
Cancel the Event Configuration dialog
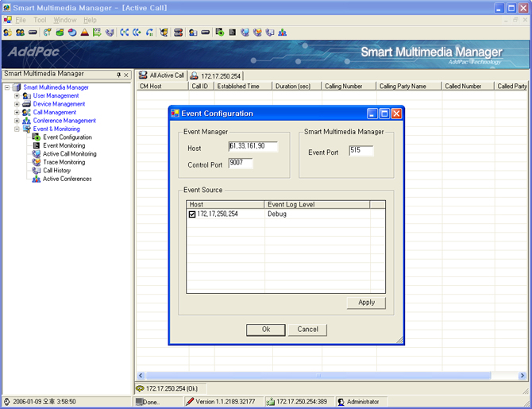pyautogui.click(x=307, y=330)
